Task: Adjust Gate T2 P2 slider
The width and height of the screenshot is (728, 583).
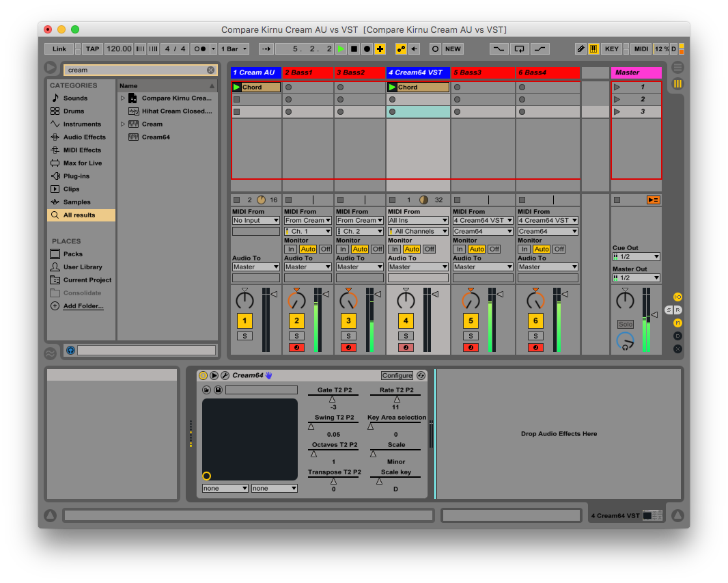Action: [x=333, y=399]
